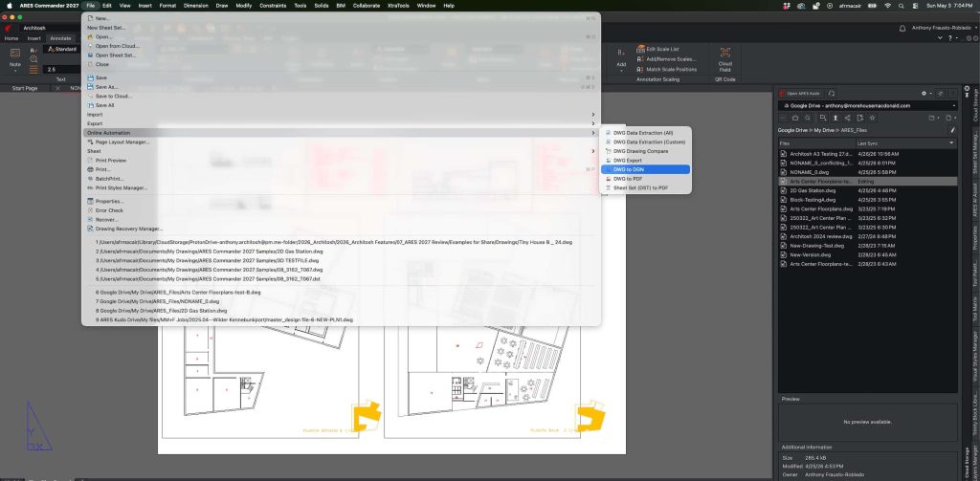The height and width of the screenshot is (481, 980).
Task: Click the macOS Control Center icon
Action: click(914, 5)
